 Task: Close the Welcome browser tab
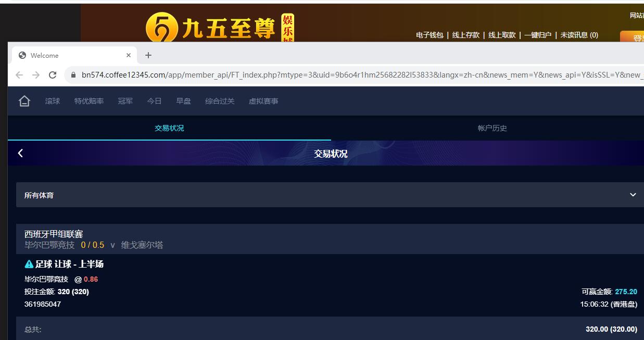[x=129, y=55]
